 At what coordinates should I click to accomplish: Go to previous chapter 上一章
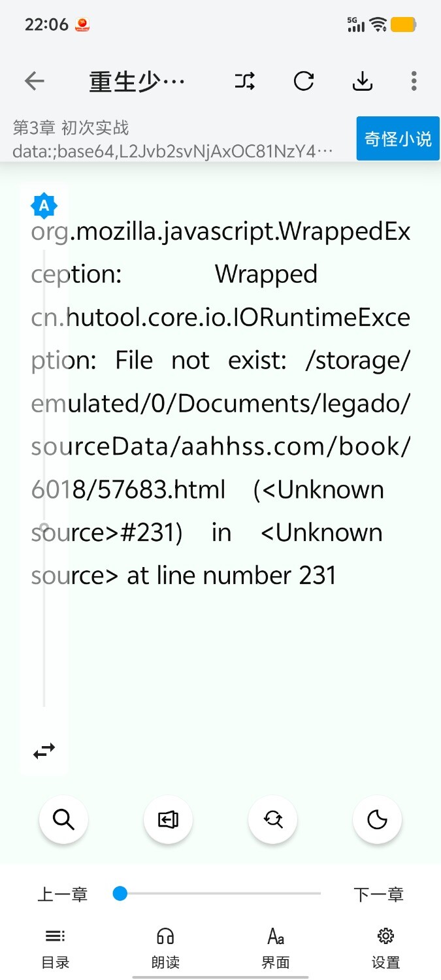[63, 894]
